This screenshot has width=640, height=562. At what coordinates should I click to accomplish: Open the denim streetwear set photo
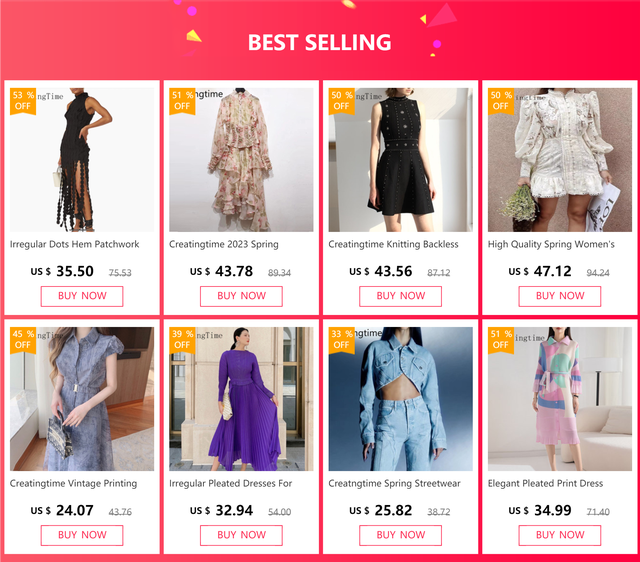click(400, 400)
